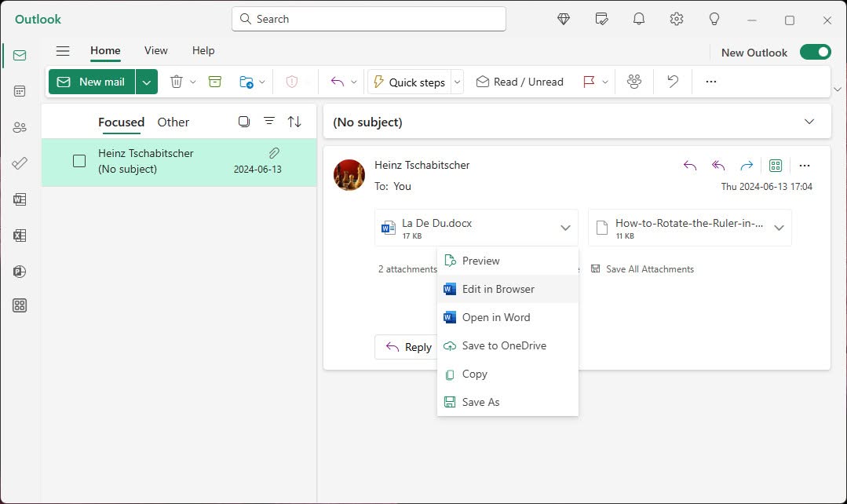Open the toolbar more options ellipsis

click(711, 82)
